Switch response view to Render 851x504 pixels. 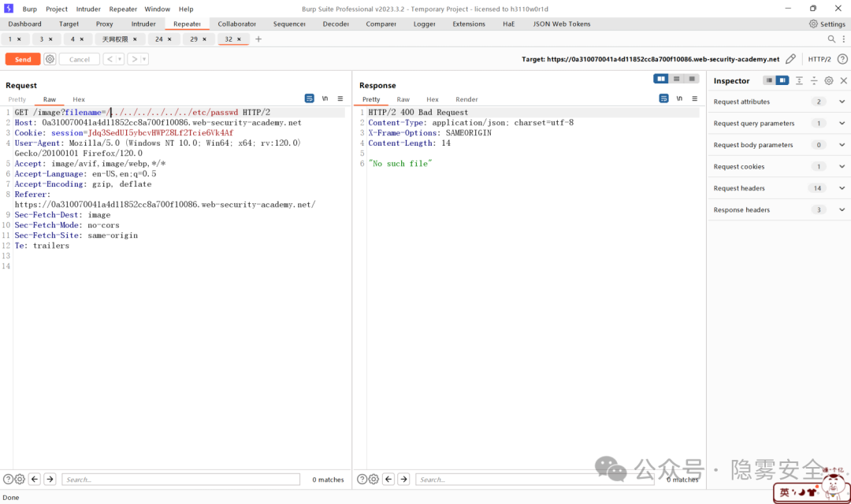466,99
